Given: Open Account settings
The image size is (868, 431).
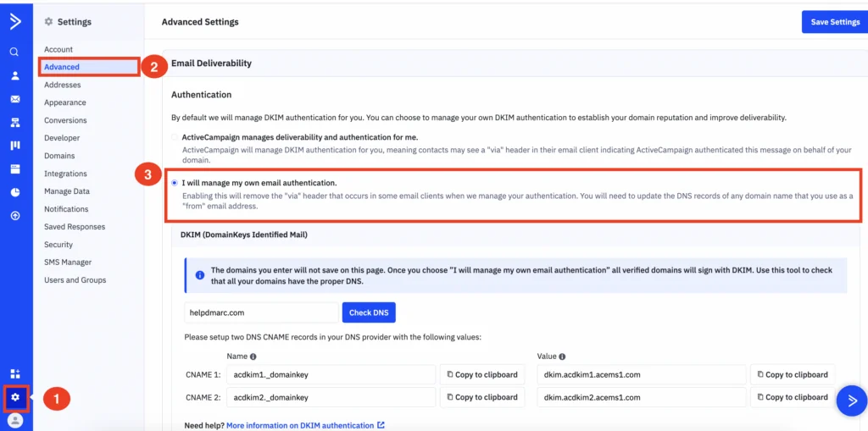Looking at the screenshot, I should (58, 49).
